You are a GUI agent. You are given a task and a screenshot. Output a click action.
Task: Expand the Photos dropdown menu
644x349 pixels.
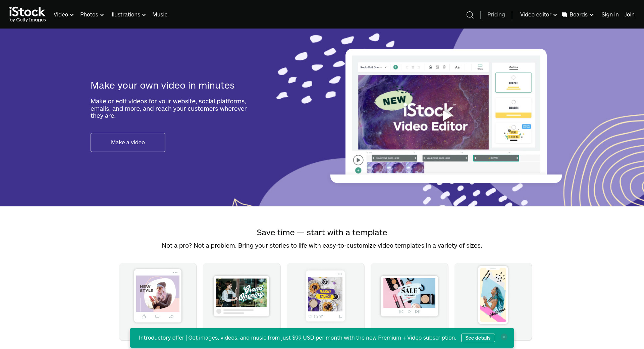tap(92, 15)
